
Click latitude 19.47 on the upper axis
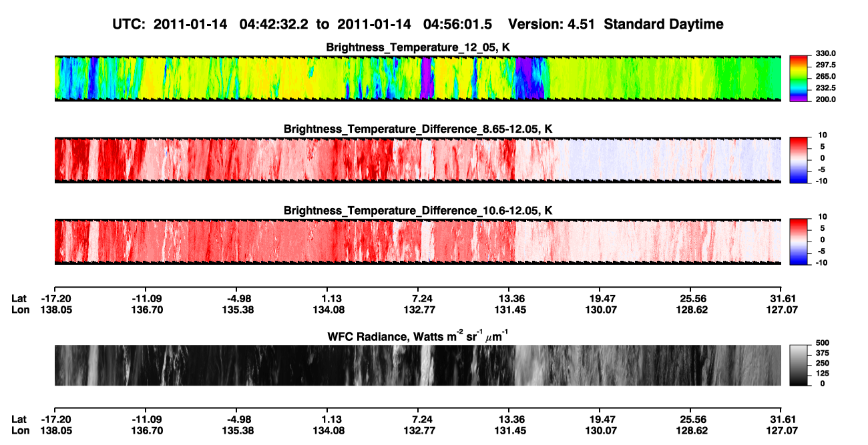(600, 298)
